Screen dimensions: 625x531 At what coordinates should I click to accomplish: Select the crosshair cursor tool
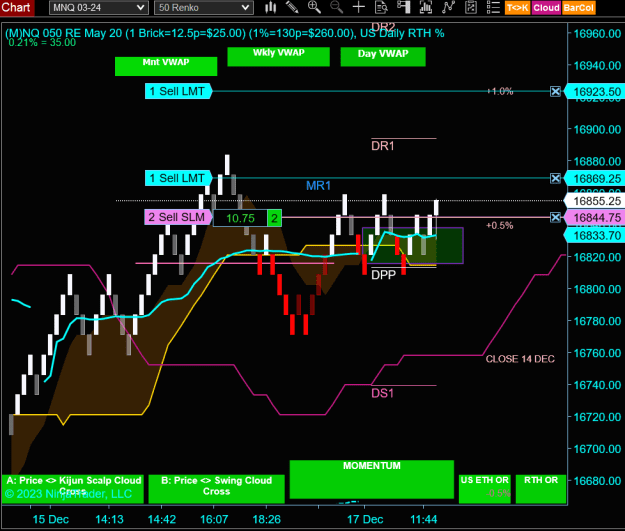coord(359,7)
